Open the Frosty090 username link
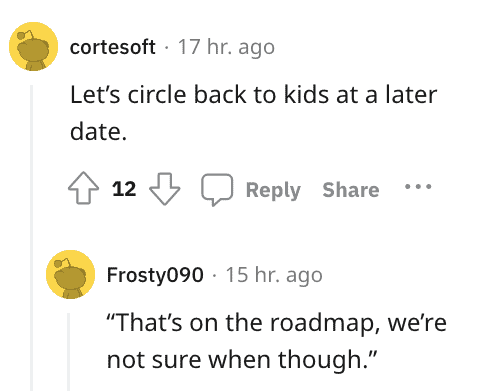The height and width of the screenshot is (391, 477). click(155, 275)
